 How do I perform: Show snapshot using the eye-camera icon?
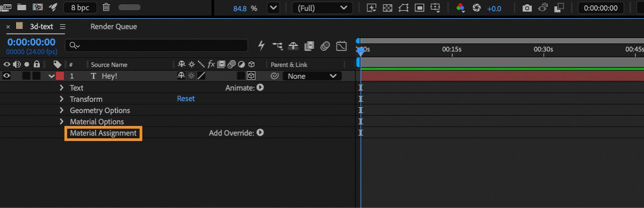[x=543, y=8]
